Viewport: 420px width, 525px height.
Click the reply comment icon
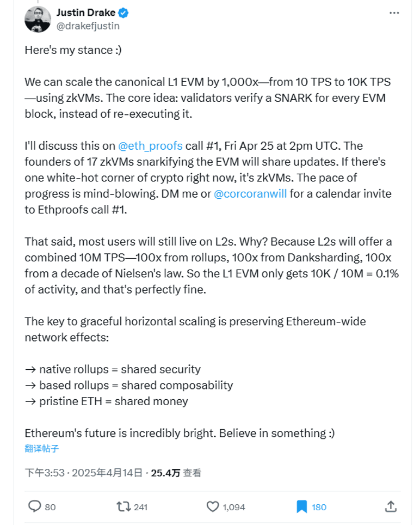pyautogui.click(x=35, y=506)
